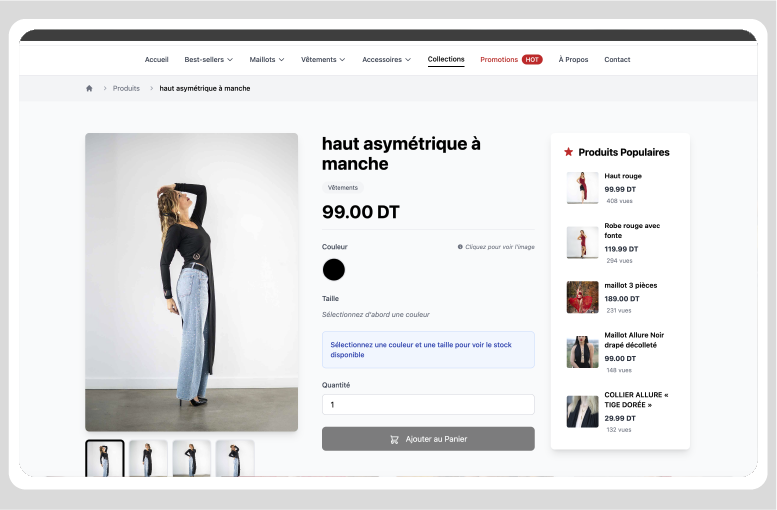Click the COLLIER ALLURE thumbnail image
The width and height of the screenshot is (777, 510).
tap(582, 411)
